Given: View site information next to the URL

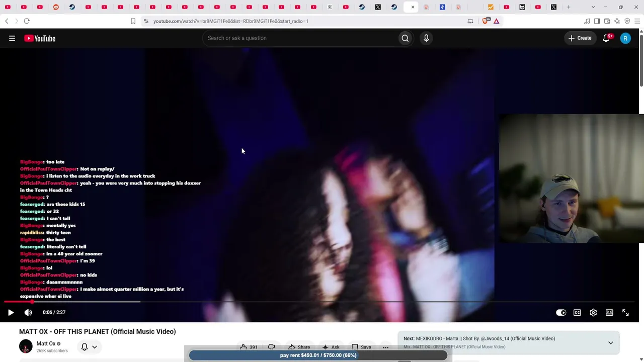Looking at the screenshot, I should pos(146,21).
